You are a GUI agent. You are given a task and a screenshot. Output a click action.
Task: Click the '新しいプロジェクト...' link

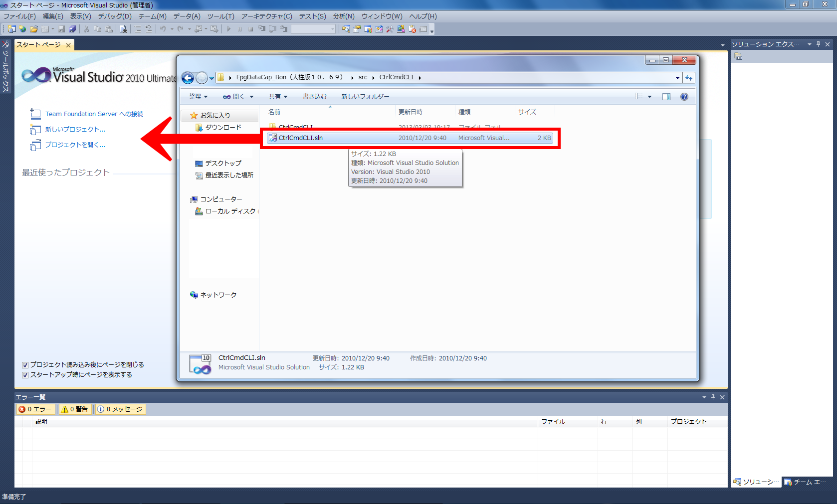[x=75, y=130]
